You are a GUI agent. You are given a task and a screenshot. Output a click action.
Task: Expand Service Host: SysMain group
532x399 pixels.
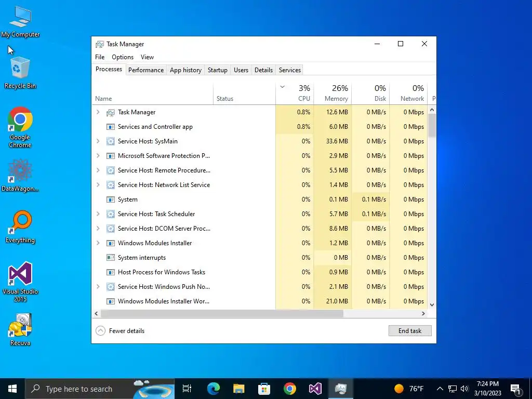(x=98, y=141)
